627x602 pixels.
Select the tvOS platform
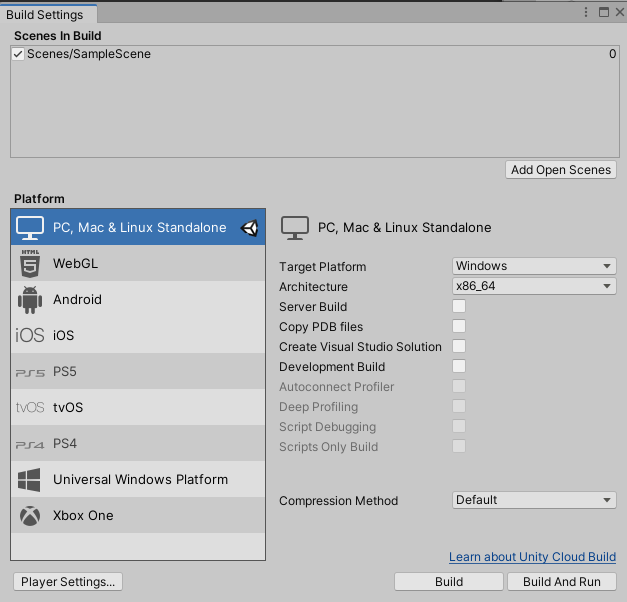pos(138,407)
